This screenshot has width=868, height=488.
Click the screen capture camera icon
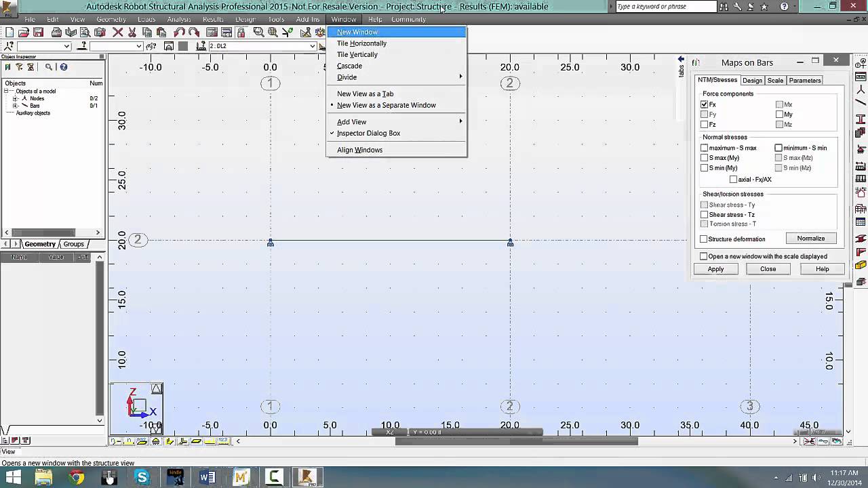(x=100, y=32)
